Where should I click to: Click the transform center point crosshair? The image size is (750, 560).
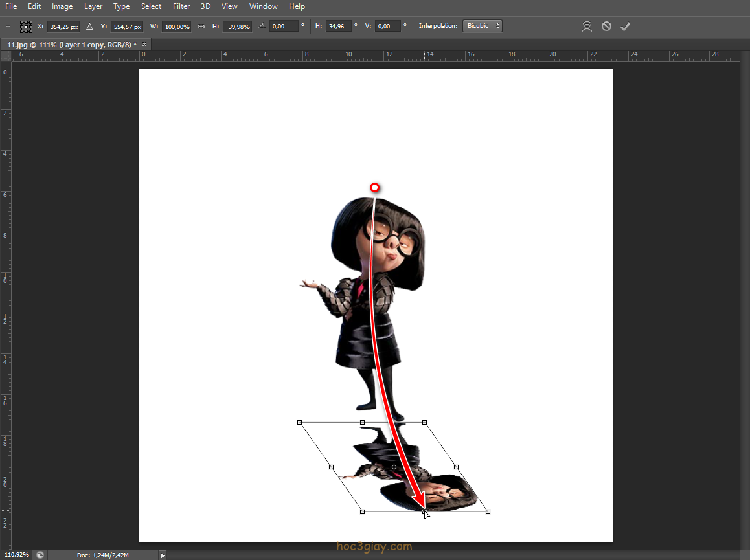tap(394, 467)
